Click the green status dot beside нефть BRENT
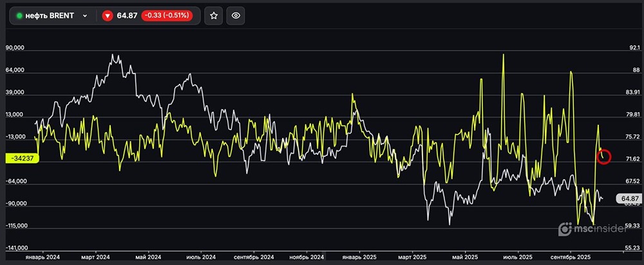This screenshot has height=265, width=644. 19,15
